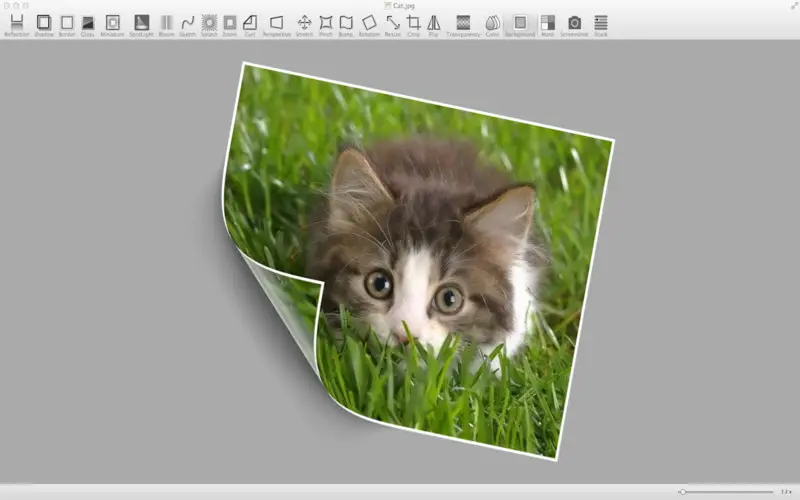Click the zoom slider at the bottom
This screenshot has height=500, width=800.
tap(726, 492)
